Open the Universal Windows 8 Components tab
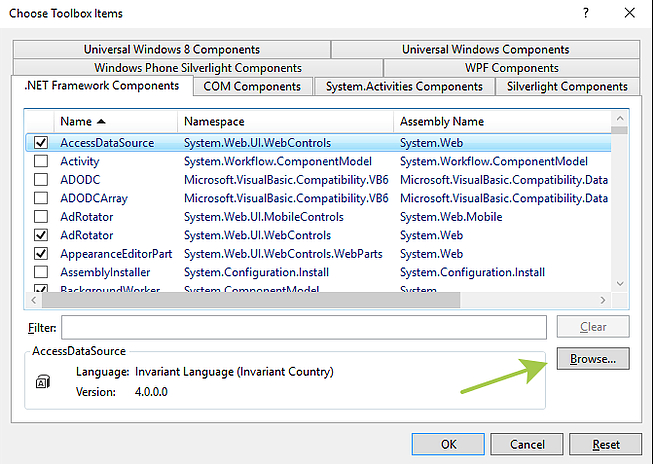The height and width of the screenshot is (464, 653). (x=172, y=49)
